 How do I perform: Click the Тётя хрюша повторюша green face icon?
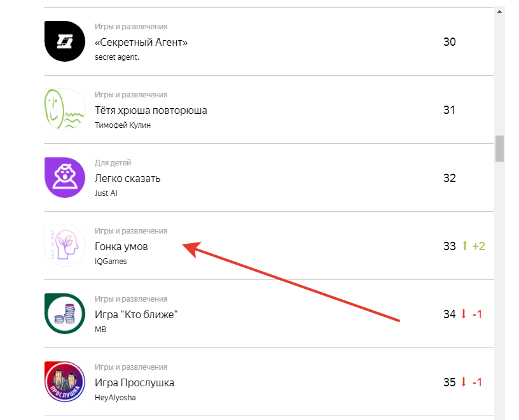tap(64, 109)
